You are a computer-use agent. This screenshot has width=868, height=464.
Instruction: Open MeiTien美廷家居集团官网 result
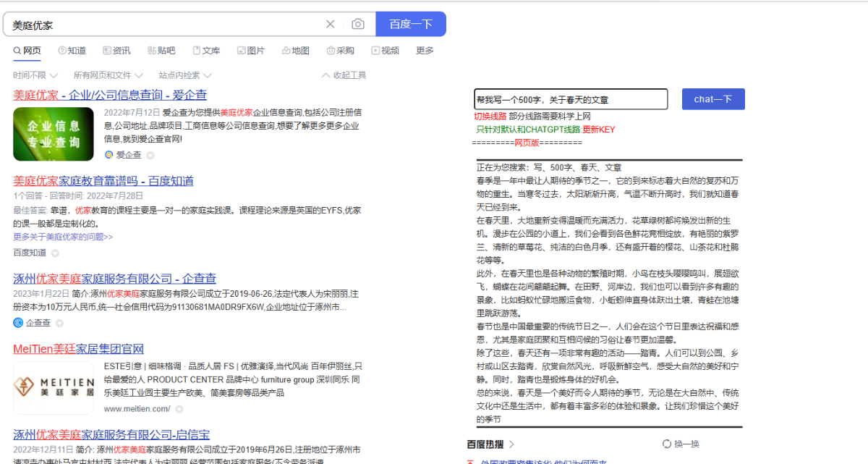78,349
